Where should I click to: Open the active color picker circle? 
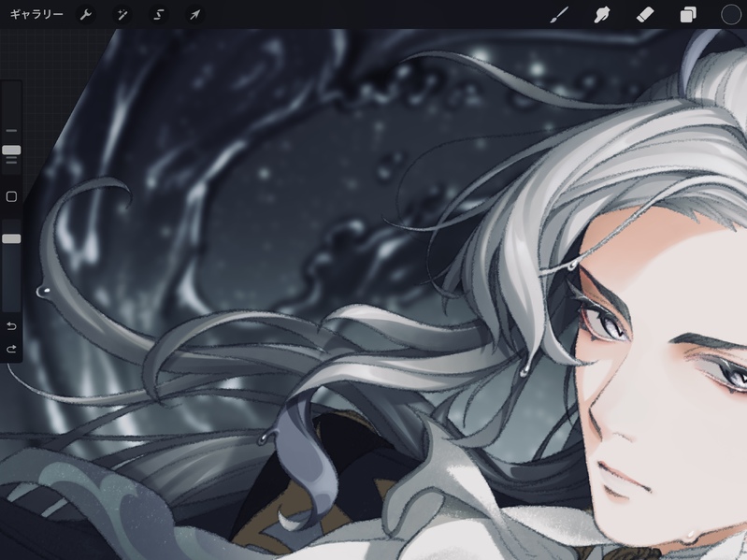coord(731,15)
